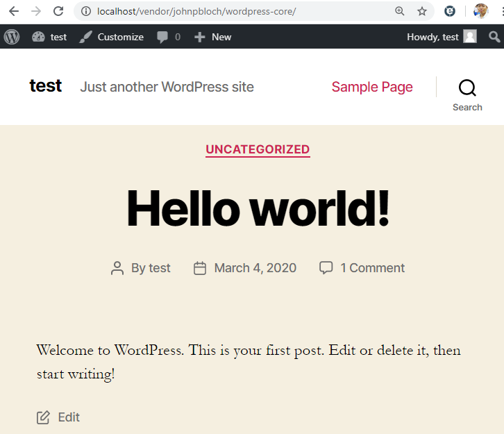Navigate to the Sample Page link
Viewport: 504px width, 434px height.
coord(372,87)
